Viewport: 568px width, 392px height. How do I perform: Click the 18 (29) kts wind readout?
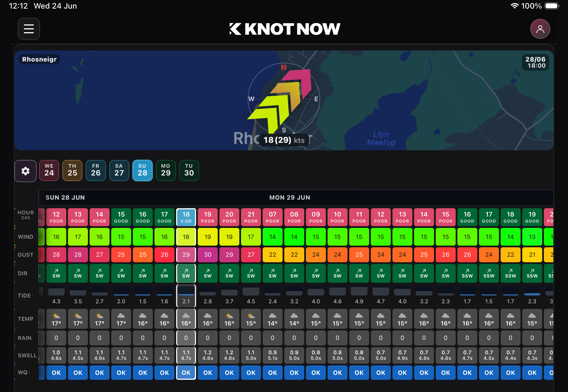(284, 140)
